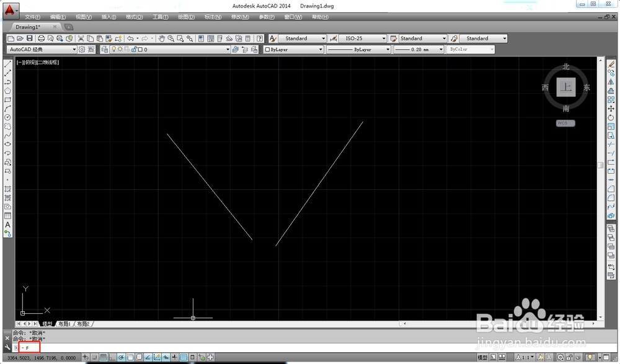The image size is (620, 364).
Task: Open the 修改(M) menu
Action: (x=240, y=17)
